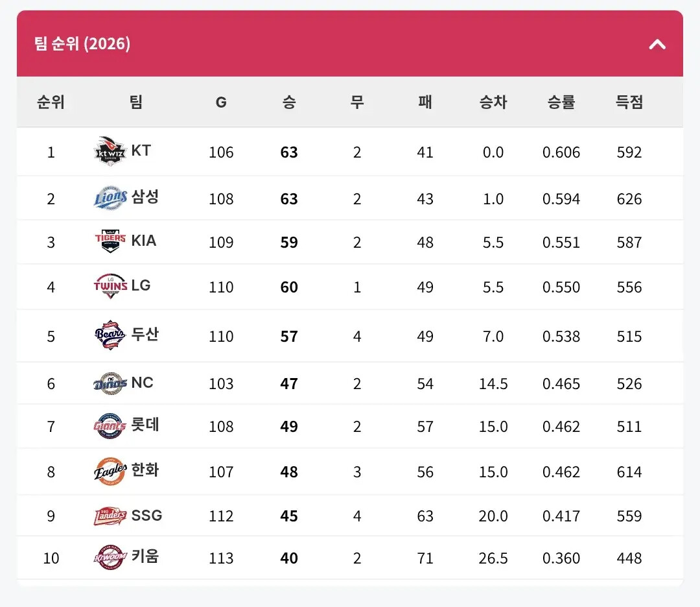Click the SSG Landers team logo

[x=110, y=516]
